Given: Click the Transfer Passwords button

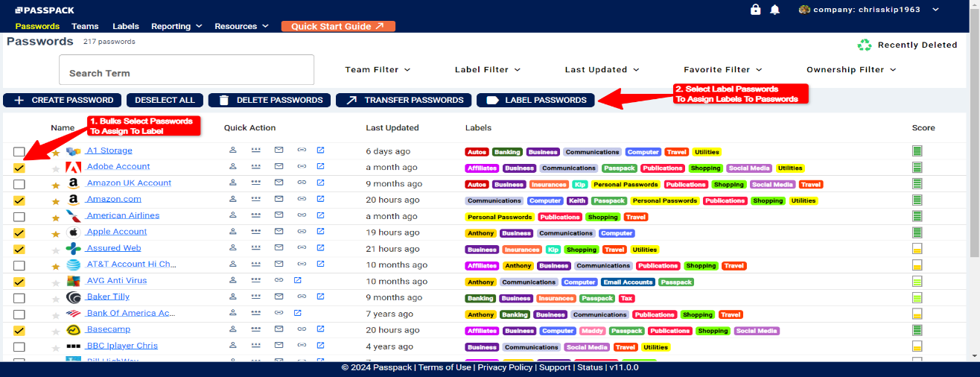Looking at the screenshot, I should (404, 100).
